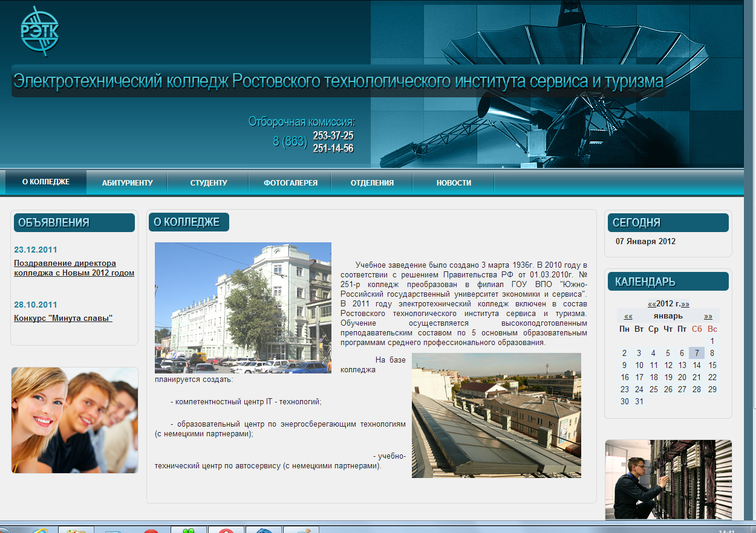Click the college building photo

tap(243, 308)
